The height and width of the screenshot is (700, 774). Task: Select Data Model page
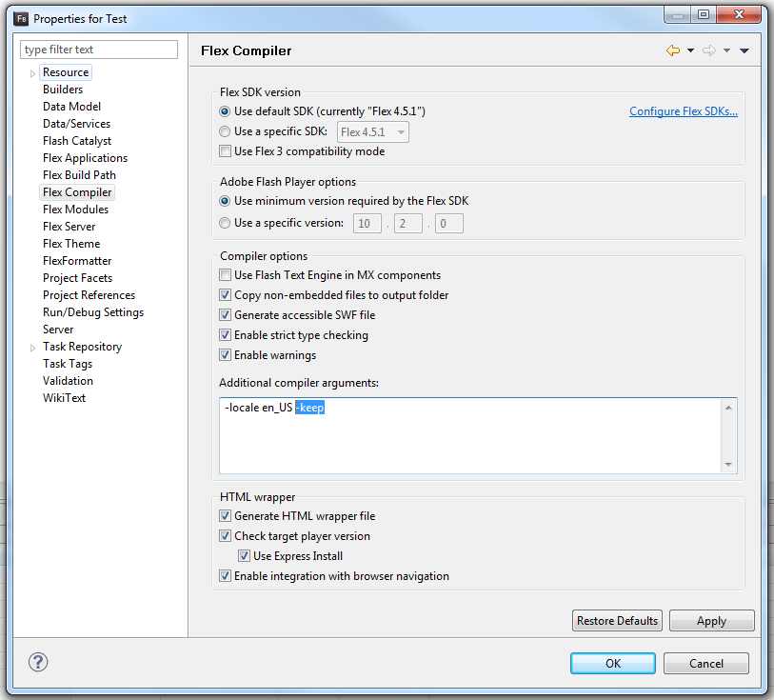tap(71, 107)
